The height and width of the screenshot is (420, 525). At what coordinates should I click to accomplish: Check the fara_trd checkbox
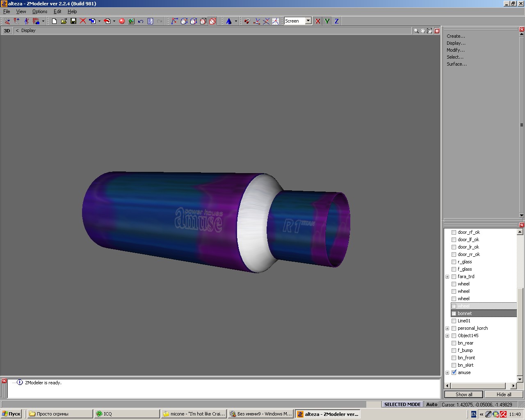(x=454, y=276)
